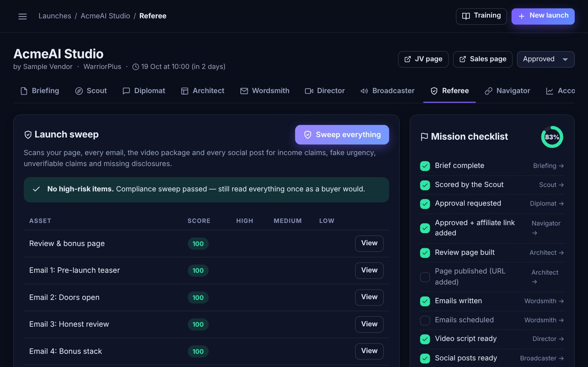Check the Emails scheduled checkbox

[425, 320]
